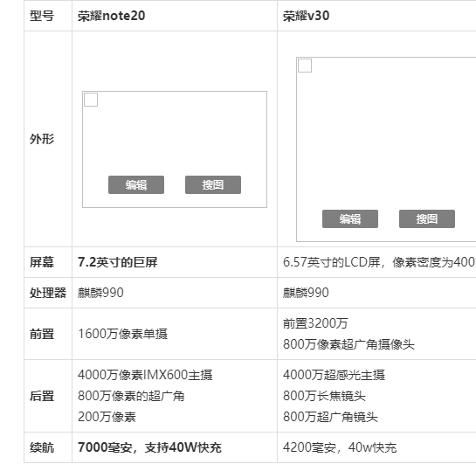Click the 型号 row label
The height and width of the screenshot is (464, 476).
(42, 16)
